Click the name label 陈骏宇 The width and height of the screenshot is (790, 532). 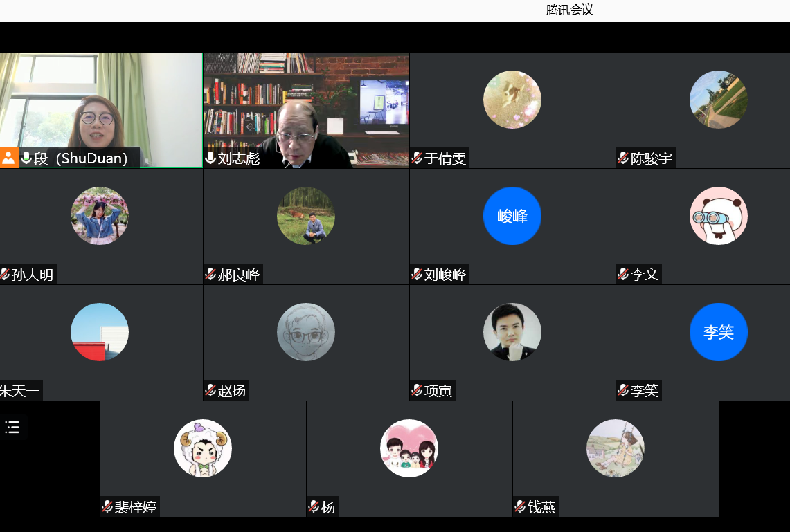coord(652,158)
